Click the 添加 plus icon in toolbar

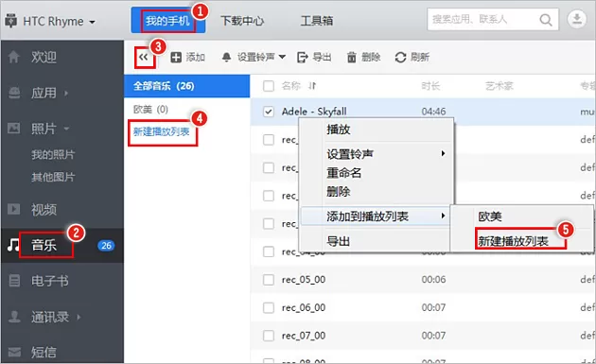[176, 58]
